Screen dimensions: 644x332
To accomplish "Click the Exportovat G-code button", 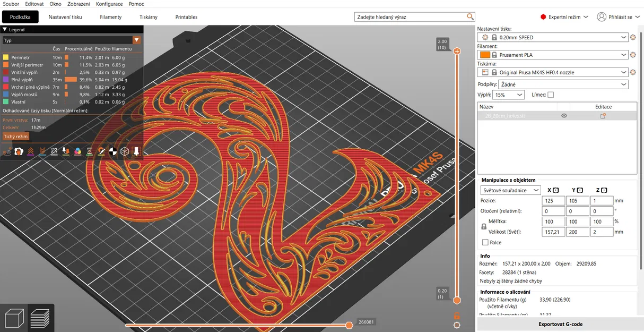I will tap(560, 324).
